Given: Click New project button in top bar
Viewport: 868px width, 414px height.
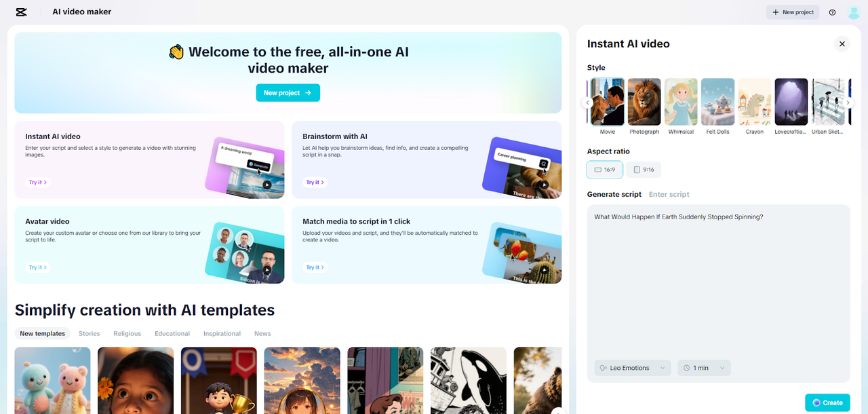Looking at the screenshot, I should click(x=793, y=12).
